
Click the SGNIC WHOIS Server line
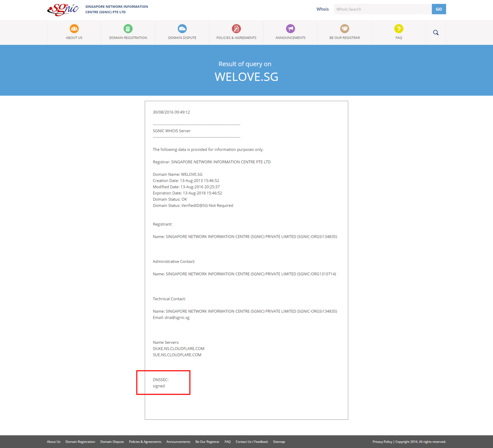[172, 131]
